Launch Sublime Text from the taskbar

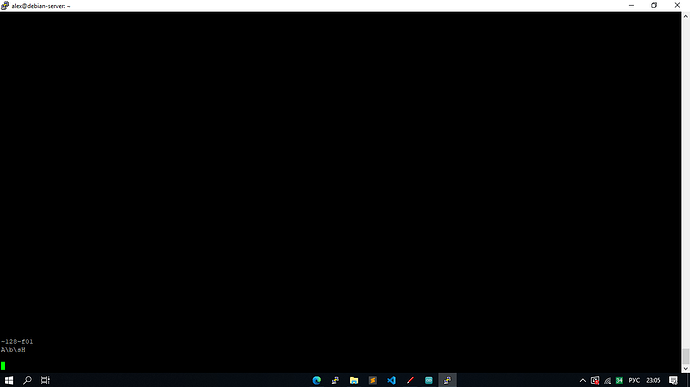(373, 380)
